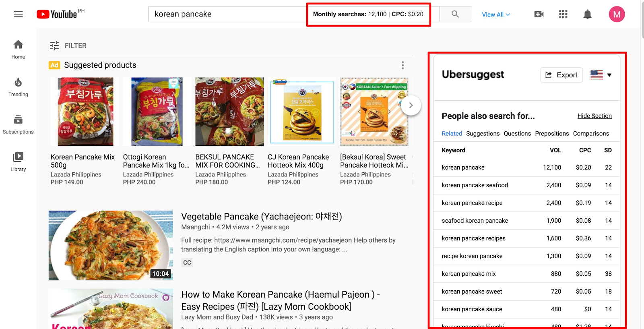Go to Home in sidebar
Viewport: 644px width, 329px height.
pyautogui.click(x=18, y=50)
